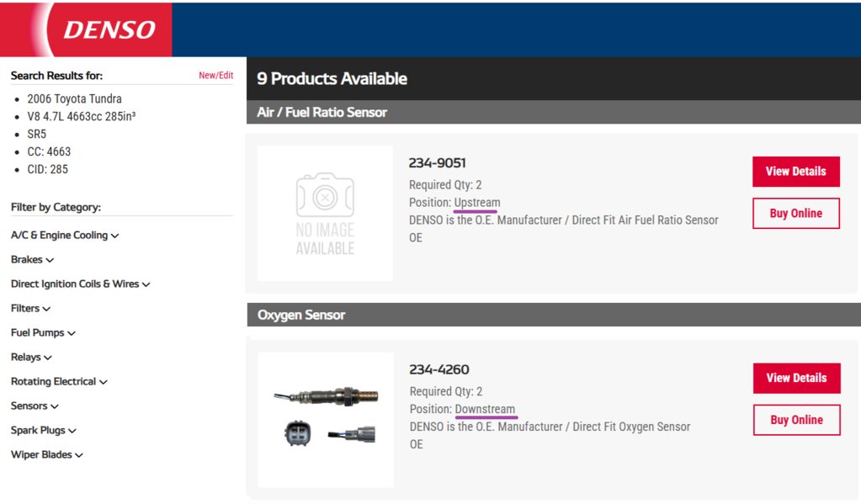The height and width of the screenshot is (504, 861).
Task: Expand Direct Ignition Coils & Wires category
Action: [80, 284]
